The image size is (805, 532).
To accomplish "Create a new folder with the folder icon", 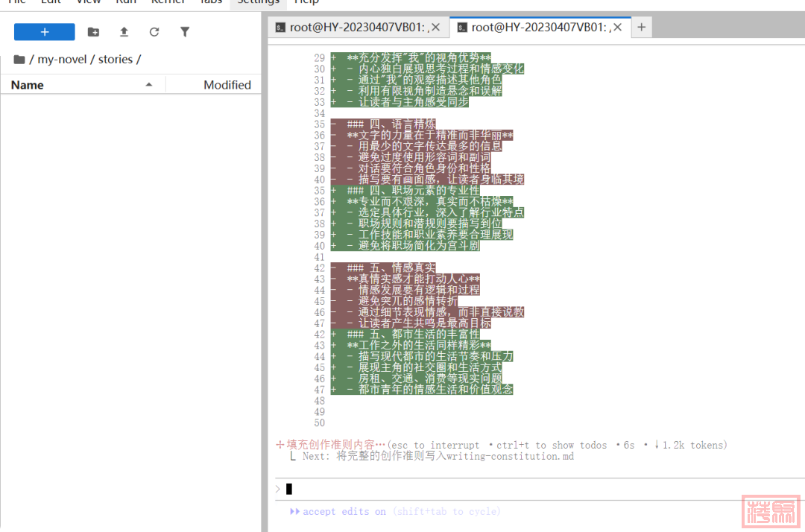I will click(x=93, y=32).
